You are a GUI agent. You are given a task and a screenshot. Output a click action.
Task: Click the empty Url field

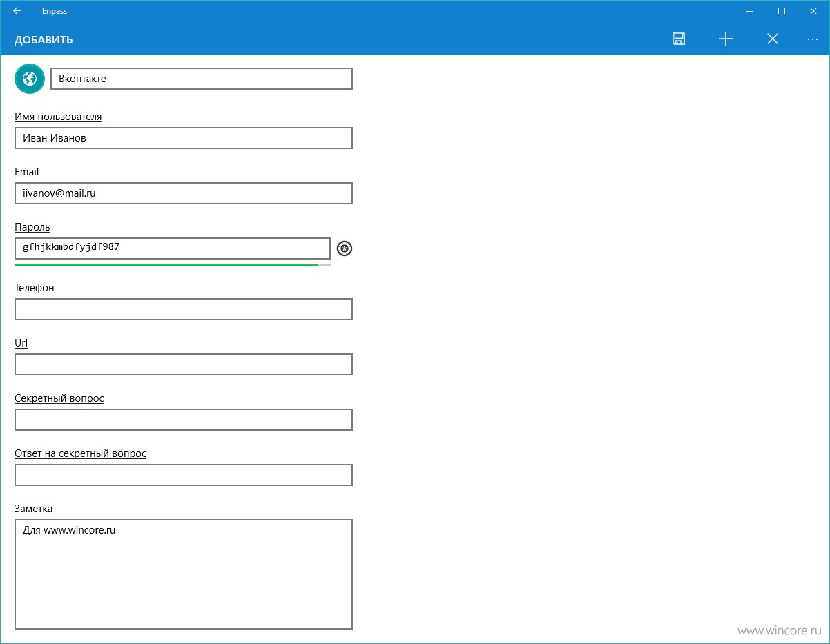point(184,364)
